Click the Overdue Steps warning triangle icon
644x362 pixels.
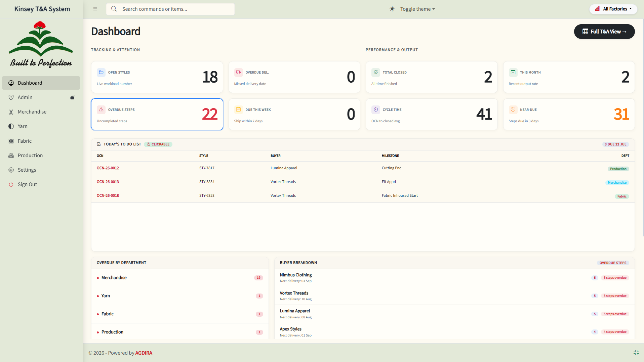101,109
